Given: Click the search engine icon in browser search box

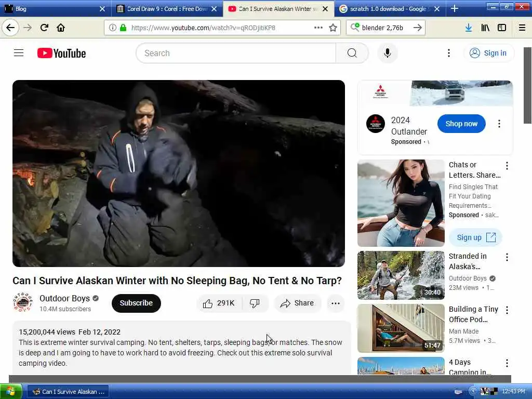Looking at the screenshot, I should click(355, 27).
